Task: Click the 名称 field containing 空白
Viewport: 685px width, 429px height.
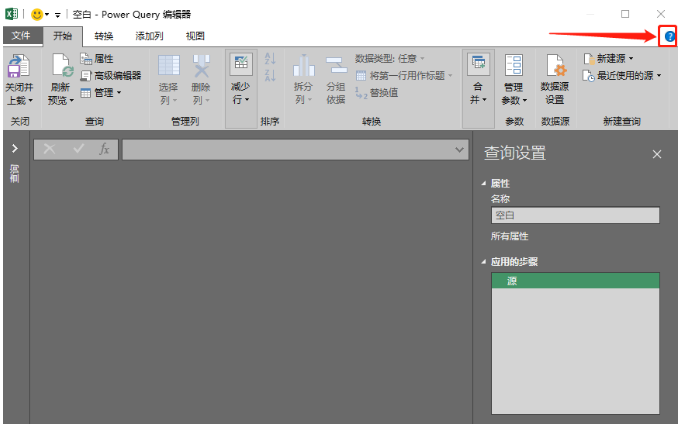Action: (575, 215)
